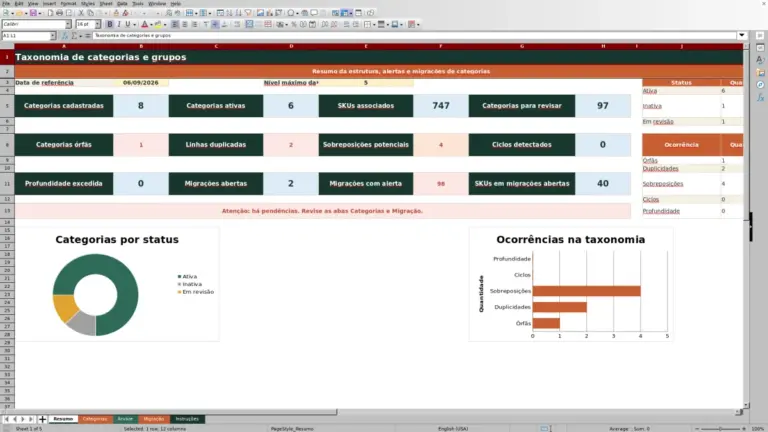Click the Print icon
The width and height of the screenshot is (768, 432).
click(x=59, y=13)
